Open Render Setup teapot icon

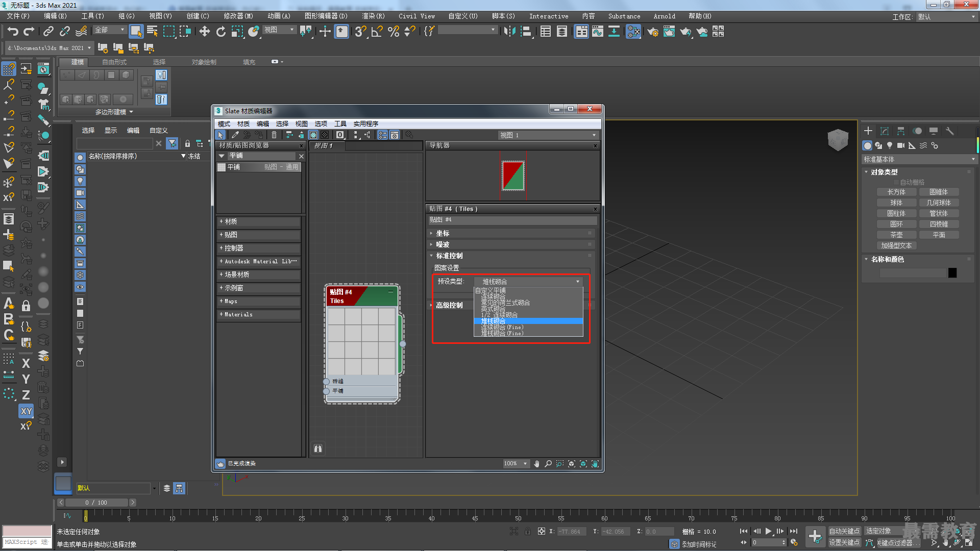(653, 32)
